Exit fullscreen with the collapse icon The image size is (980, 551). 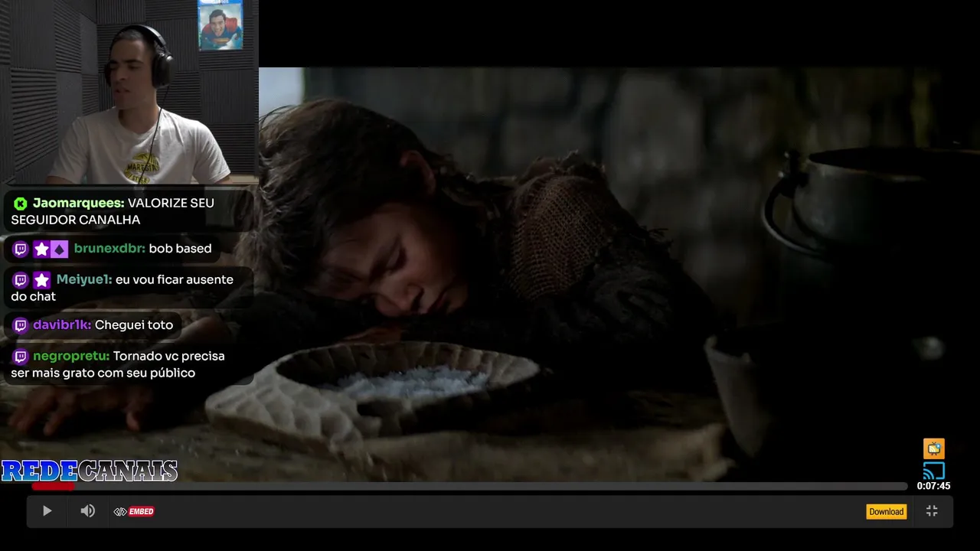[932, 511]
